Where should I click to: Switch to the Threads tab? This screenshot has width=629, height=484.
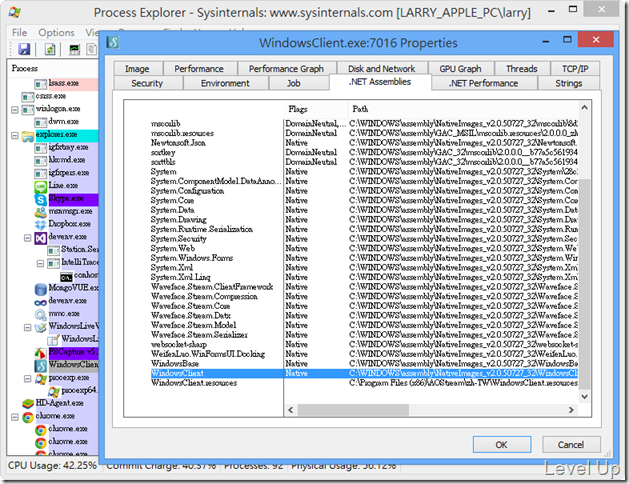521,69
